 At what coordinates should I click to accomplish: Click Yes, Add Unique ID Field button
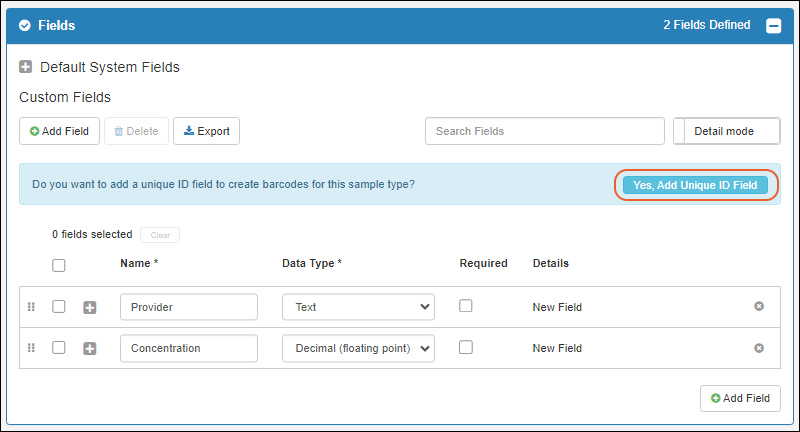click(x=695, y=185)
